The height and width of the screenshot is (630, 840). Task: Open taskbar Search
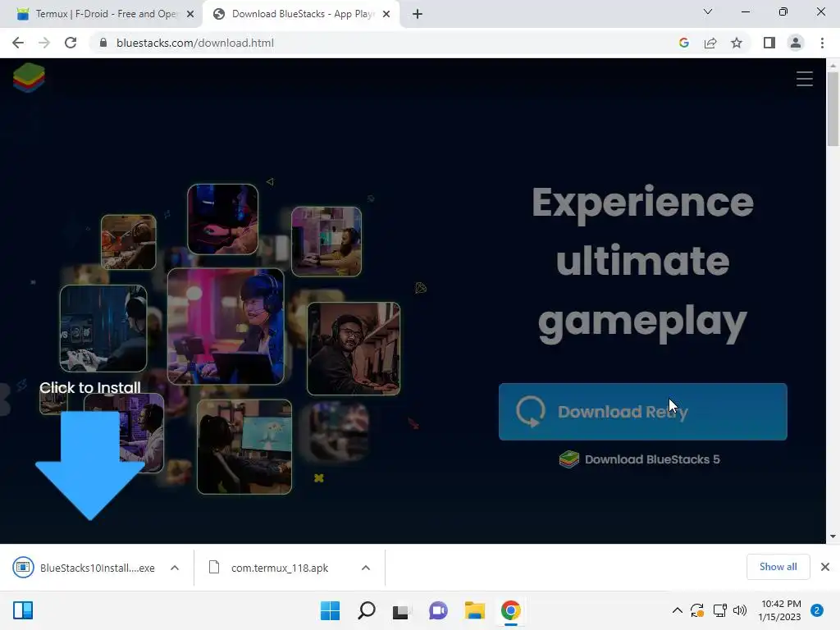pyautogui.click(x=367, y=610)
